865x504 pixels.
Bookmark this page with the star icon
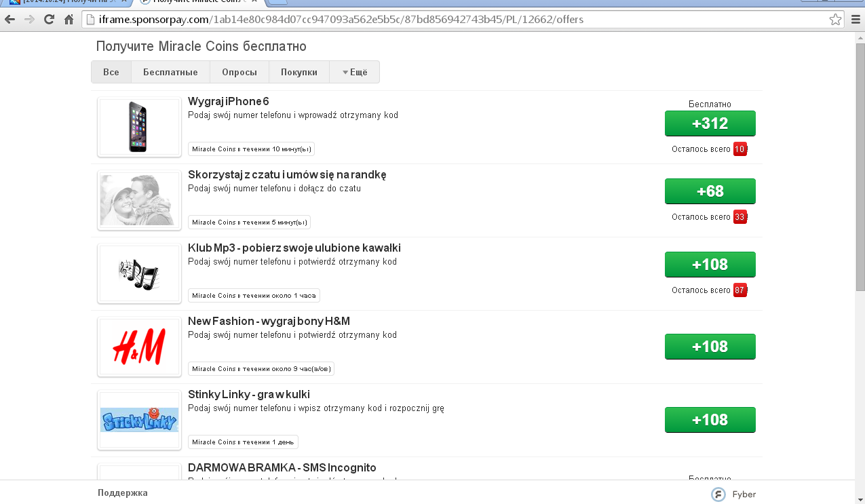[835, 20]
